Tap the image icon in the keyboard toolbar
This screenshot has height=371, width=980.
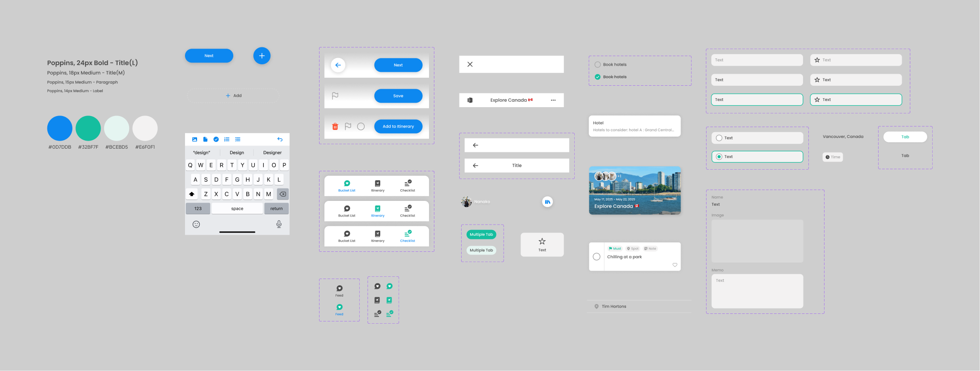pos(194,139)
